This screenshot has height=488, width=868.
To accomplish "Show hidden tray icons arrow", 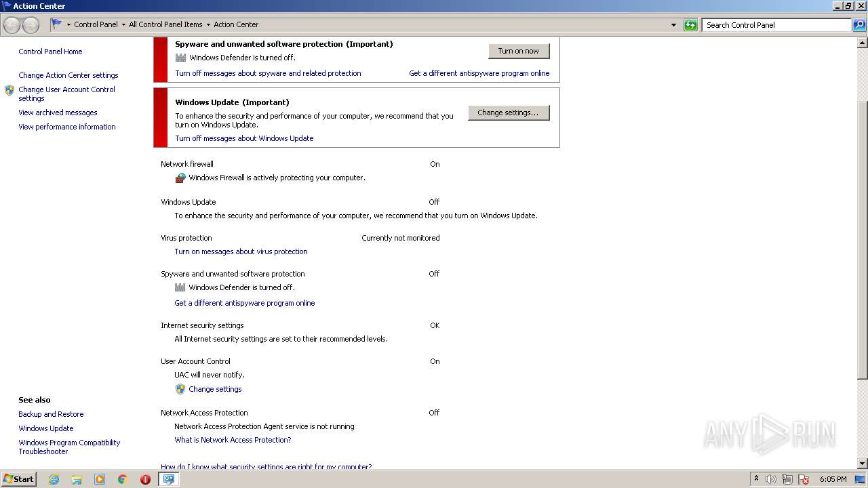I will [756, 479].
